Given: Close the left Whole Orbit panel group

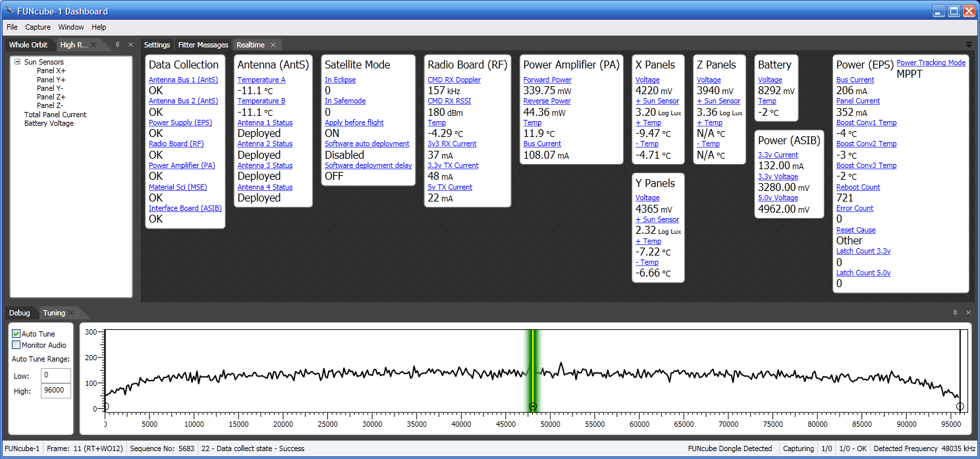Looking at the screenshot, I should click(x=130, y=45).
